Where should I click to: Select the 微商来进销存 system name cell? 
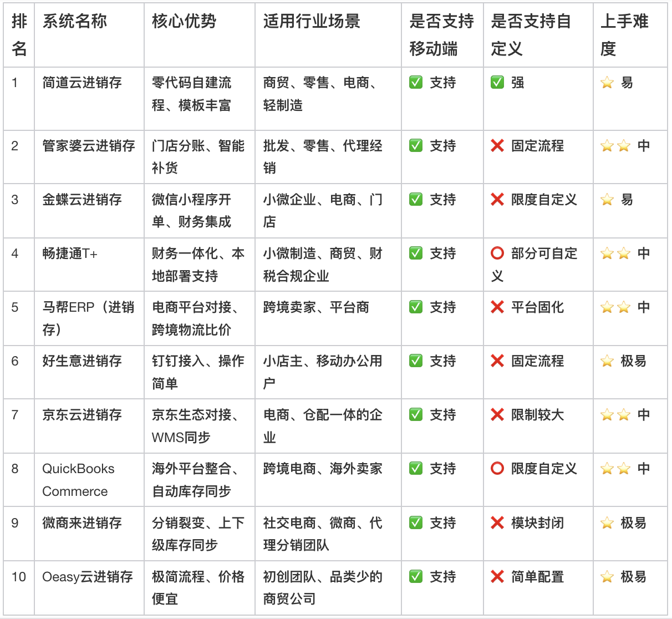89,534
